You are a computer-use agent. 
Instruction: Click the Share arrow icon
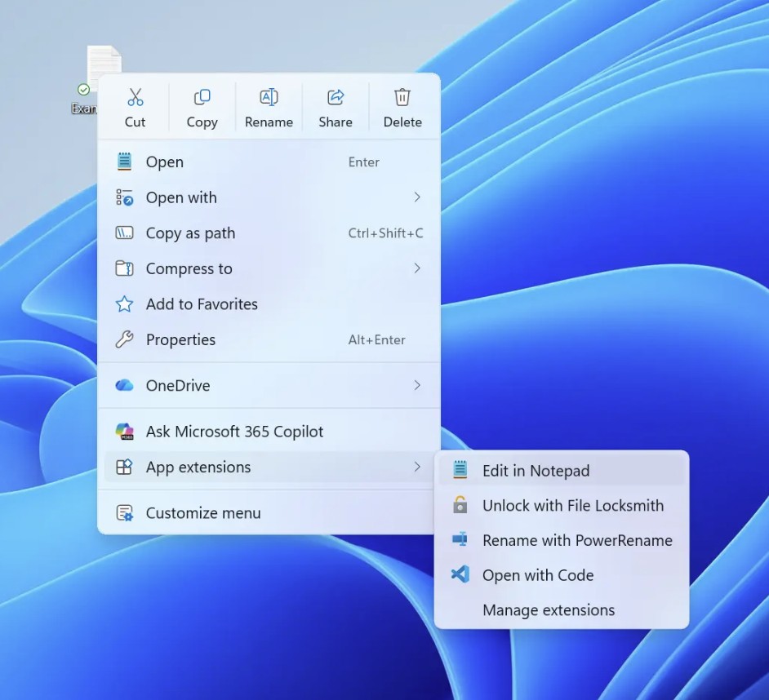[336, 97]
